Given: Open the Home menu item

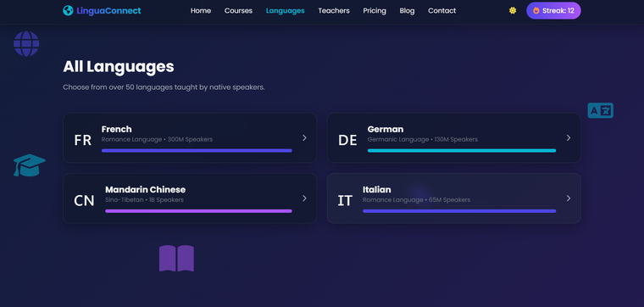Looking at the screenshot, I should [x=201, y=11].
